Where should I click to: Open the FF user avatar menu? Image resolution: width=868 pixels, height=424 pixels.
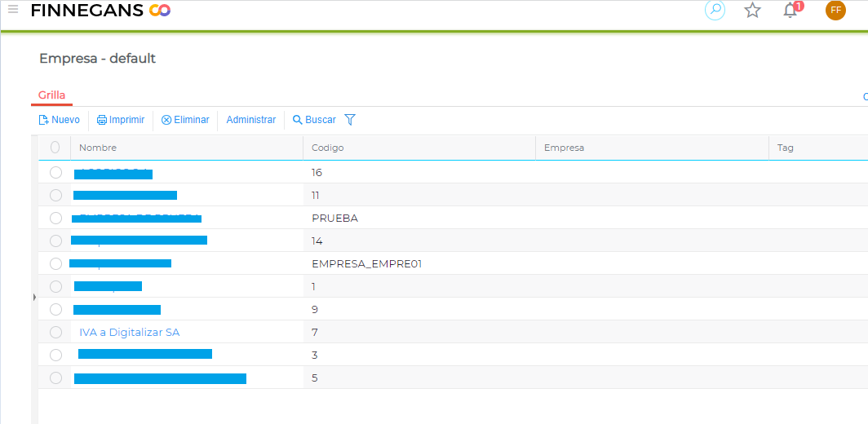[x=835, y=10]
